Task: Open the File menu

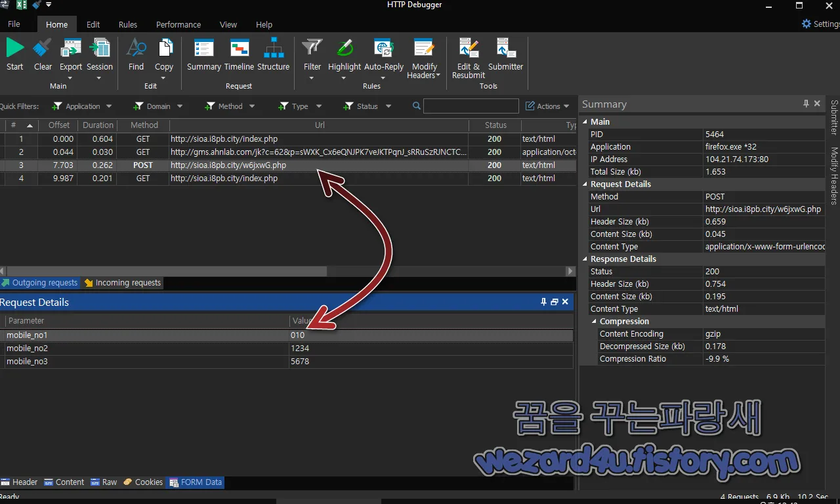Action: coord(14,24)
